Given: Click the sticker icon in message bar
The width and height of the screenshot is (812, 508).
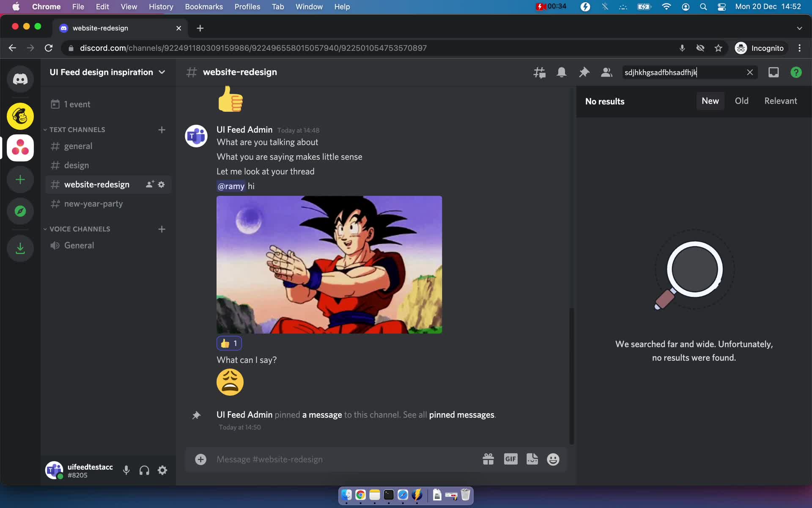Looking at the screenshot, I should (532, 459).
